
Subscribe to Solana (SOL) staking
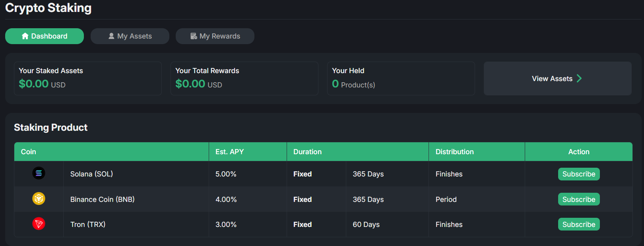(x=578, y=174)
